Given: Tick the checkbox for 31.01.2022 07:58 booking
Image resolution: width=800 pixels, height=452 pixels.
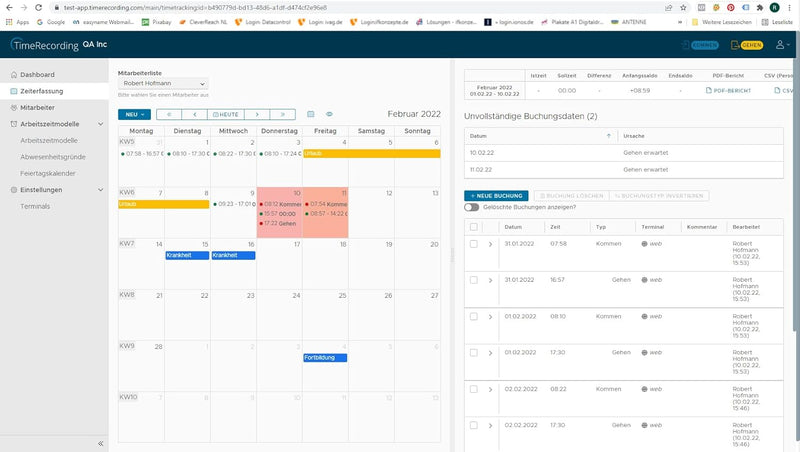Looking at the screenshot, I should click(474, 244).
